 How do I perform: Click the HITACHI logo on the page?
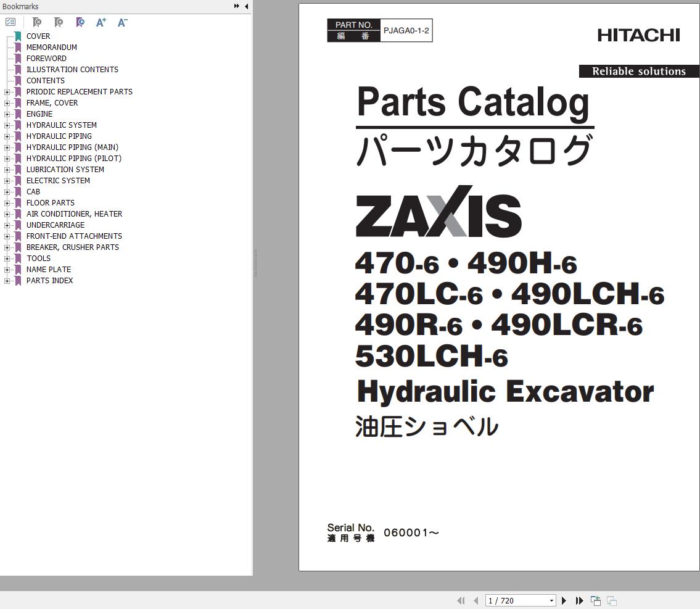coord(638,35)
